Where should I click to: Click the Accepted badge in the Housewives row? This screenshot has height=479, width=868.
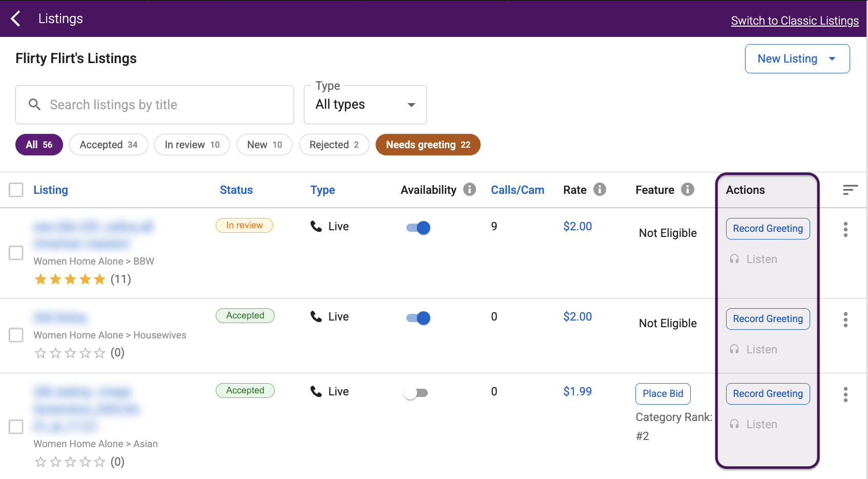click(245, 315)
